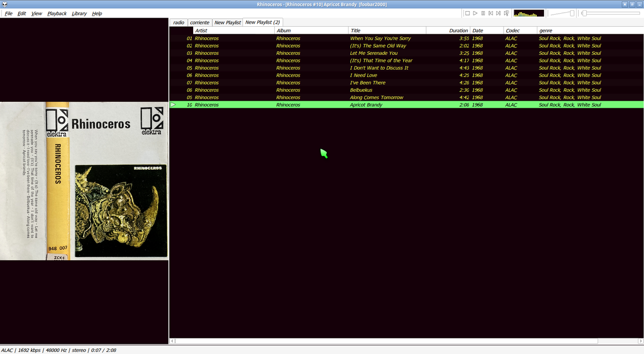Pause the current track
Viewport: 644px width, 354px height.
tap(483, 13)
